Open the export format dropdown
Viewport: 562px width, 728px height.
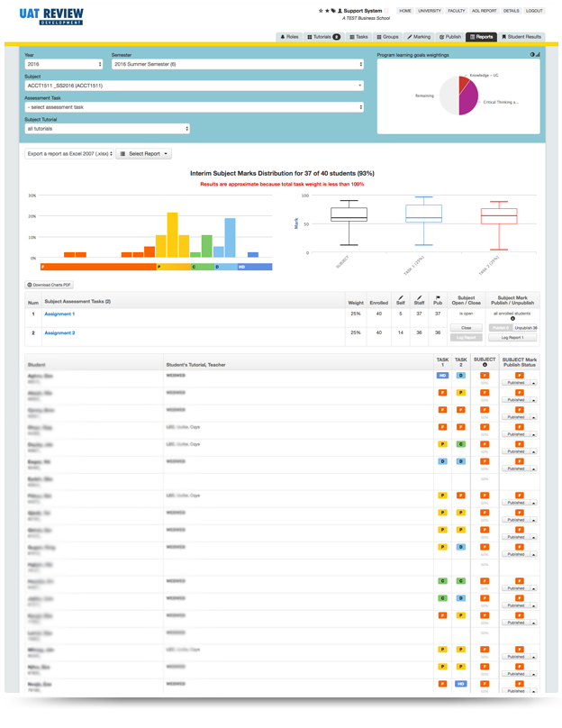pyautogui.click(x=68, y=154)
